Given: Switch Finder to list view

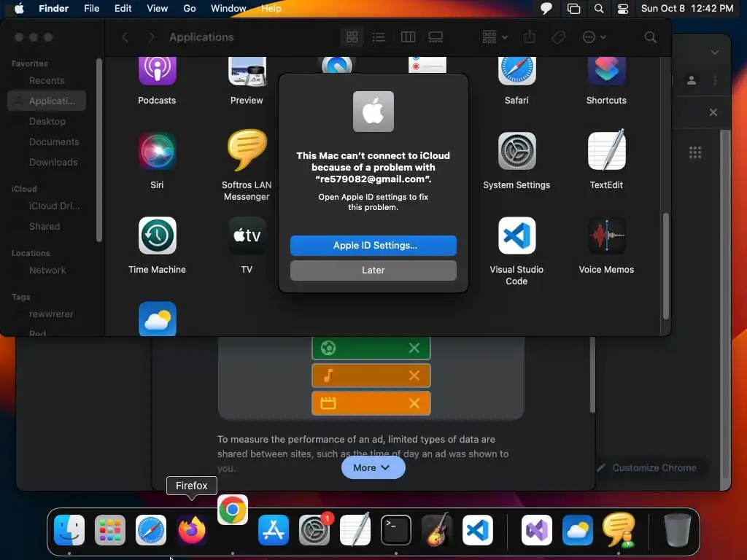Looking at the screenshot, I should [x=379, y=37].
